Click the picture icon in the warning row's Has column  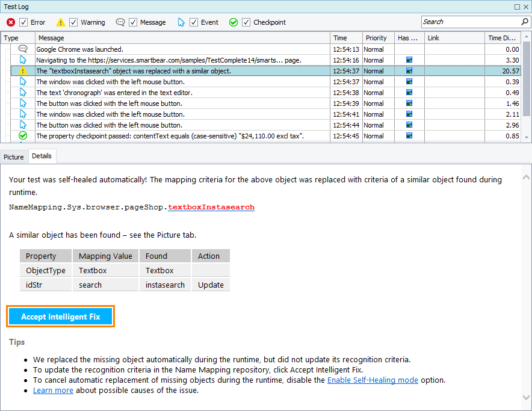click(x=409, y=70)
